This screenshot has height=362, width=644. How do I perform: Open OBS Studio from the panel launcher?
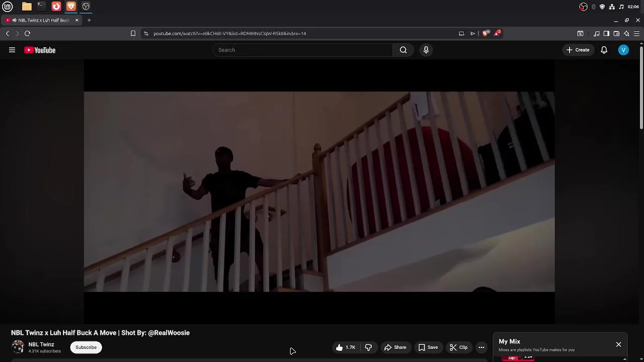coord(86,7)
